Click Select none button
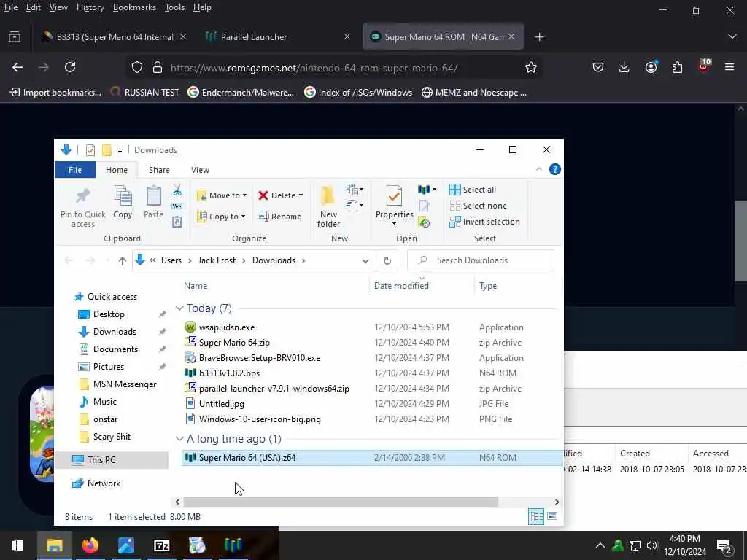Viewport: 747px width, 560px height. [x=479, y=206]
